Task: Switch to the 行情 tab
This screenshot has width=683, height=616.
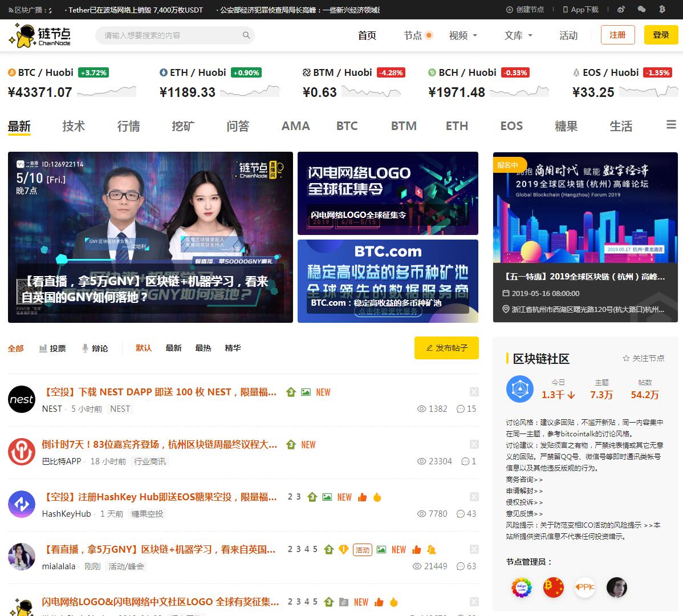Action: pos(128,126)
